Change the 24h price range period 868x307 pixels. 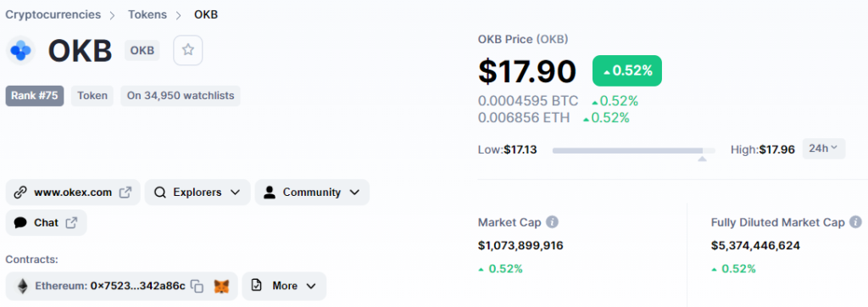(824, 148)
